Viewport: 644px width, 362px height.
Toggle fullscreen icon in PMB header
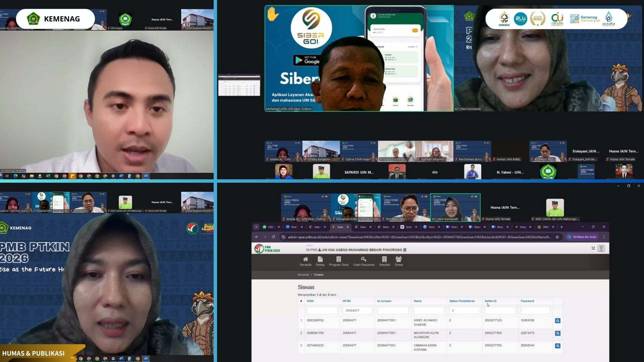pyautogui.click(x=593, y=248)
